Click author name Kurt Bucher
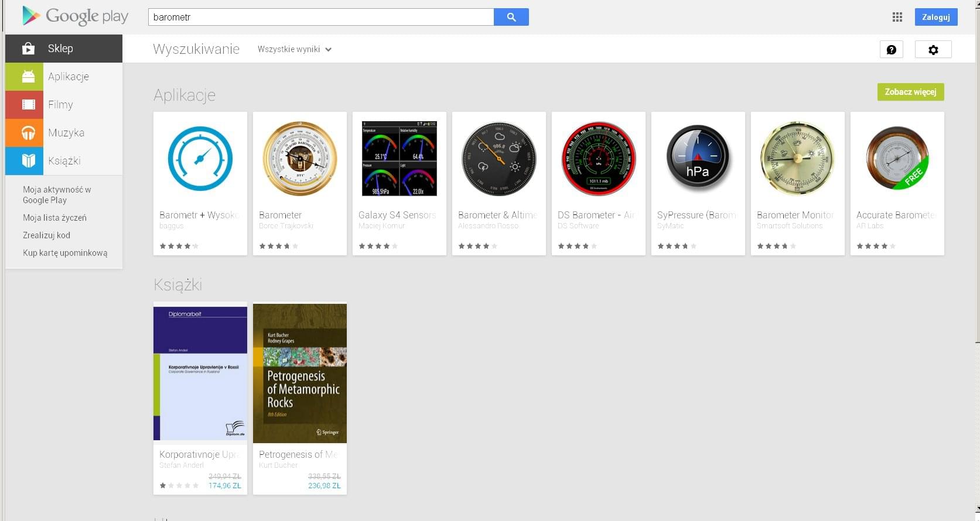Screen dimensions: 980x521 (278, 465)
